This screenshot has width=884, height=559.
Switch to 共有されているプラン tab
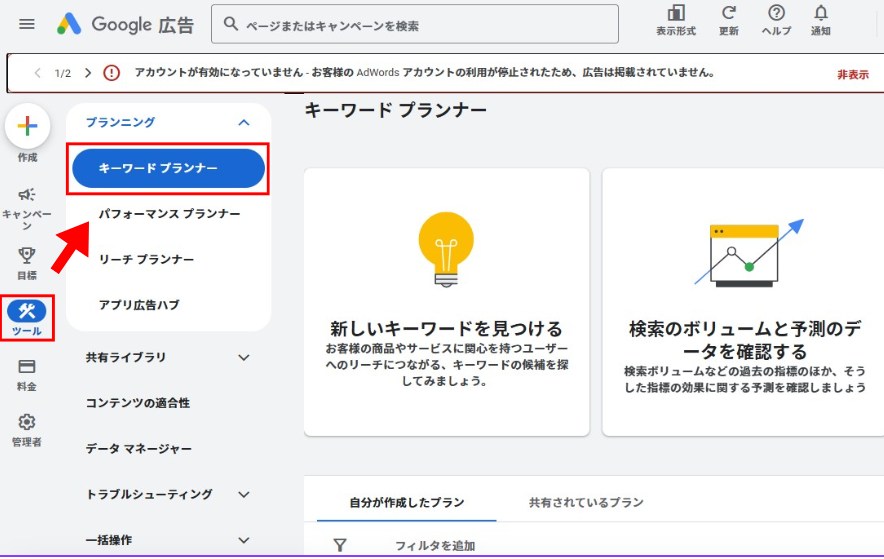point(586,502)
